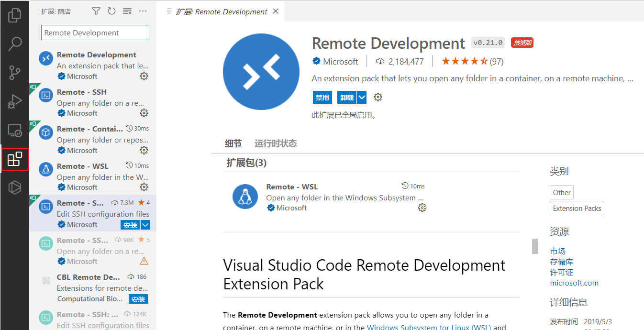
Task: Click the Extension Packs category tag
Action: pos(577,208)
